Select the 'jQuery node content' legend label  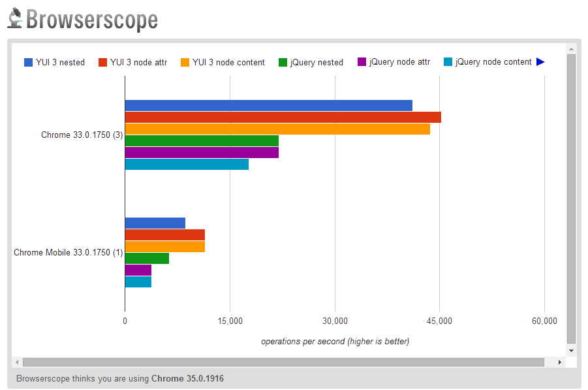click(x=493, y=62)
